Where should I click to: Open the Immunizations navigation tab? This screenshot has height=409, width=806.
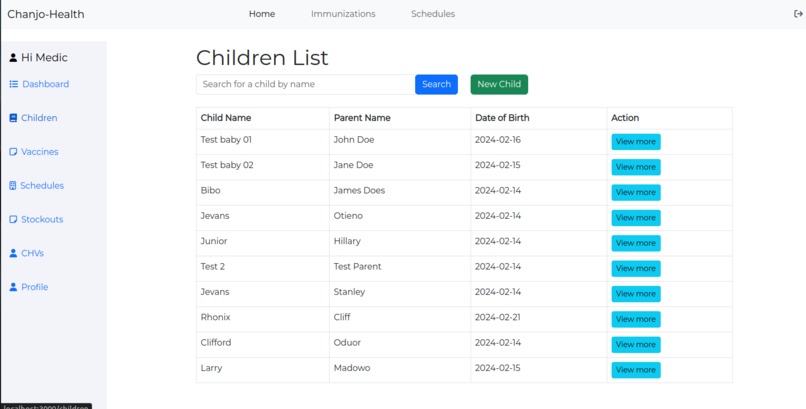point(343,14)
